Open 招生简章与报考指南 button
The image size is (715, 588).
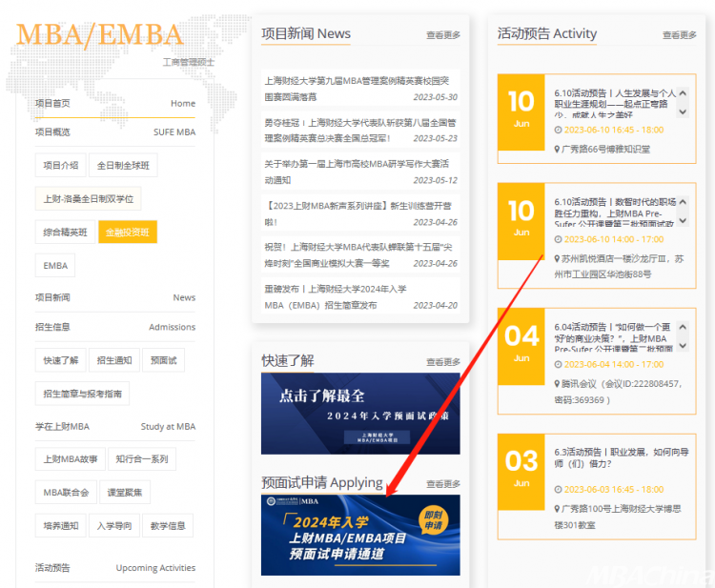point(83,394)
